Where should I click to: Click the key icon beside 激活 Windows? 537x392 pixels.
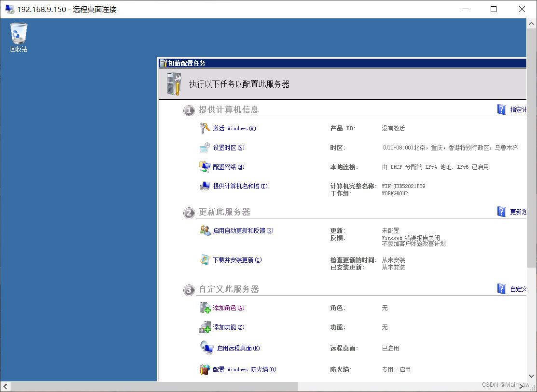pyautogui.click(x=205, y=128)
